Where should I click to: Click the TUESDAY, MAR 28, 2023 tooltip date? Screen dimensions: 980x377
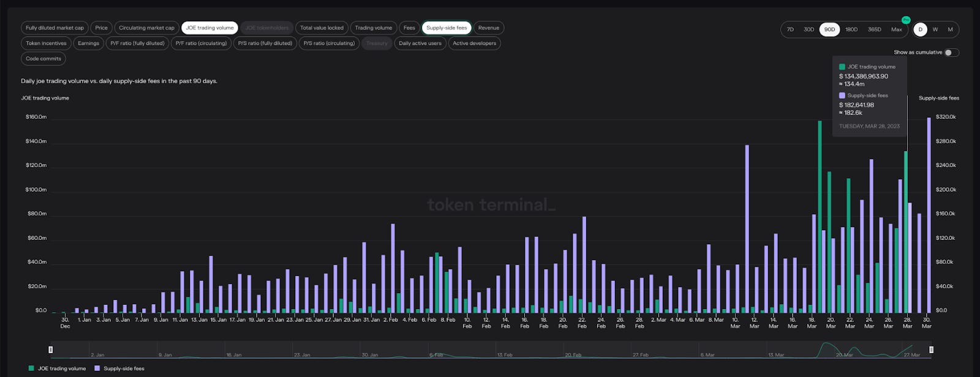click(869, 126)
